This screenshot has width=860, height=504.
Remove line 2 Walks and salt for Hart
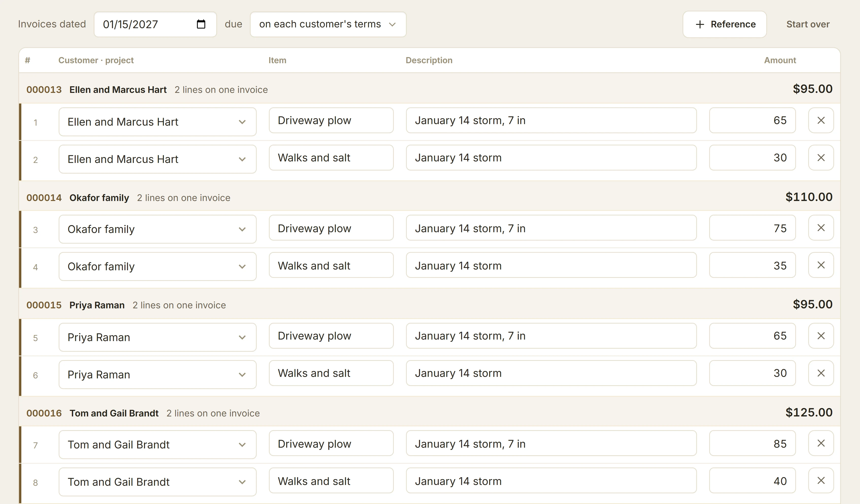[821, 158]
